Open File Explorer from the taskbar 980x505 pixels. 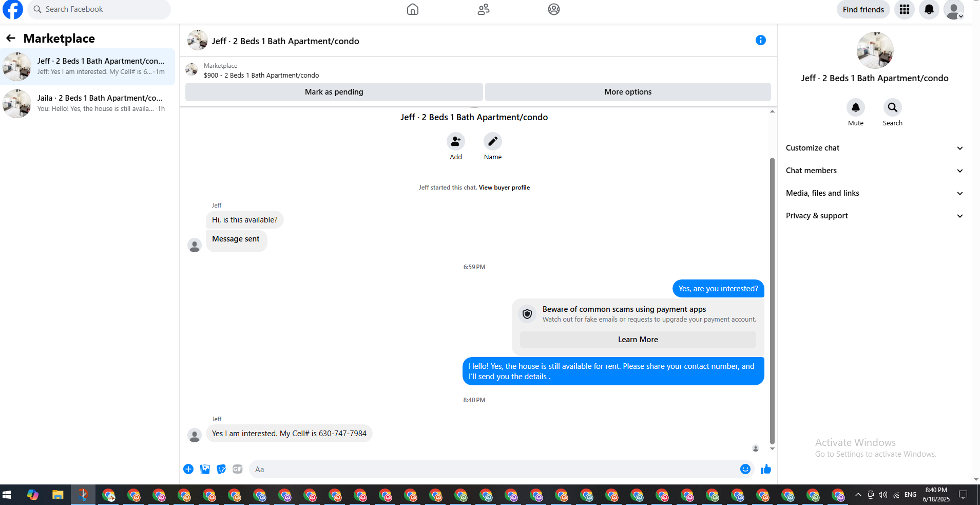[57, 495]
